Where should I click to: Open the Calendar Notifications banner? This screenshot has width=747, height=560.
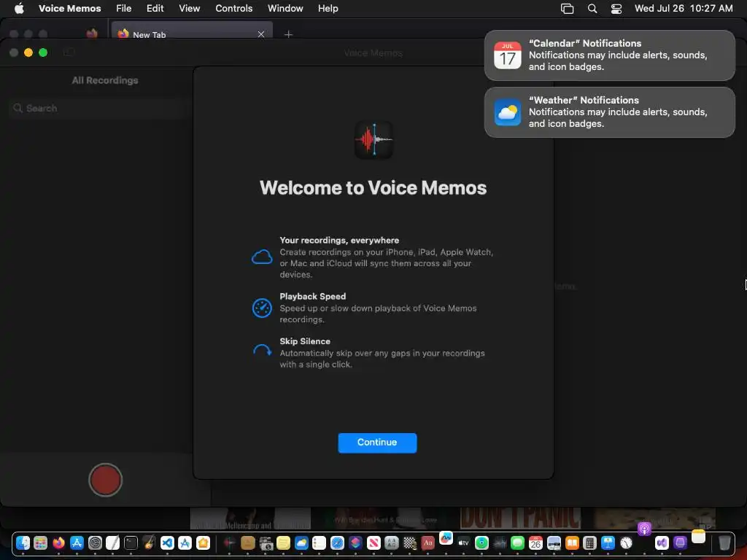pyautogui.click(x=609, y=55)
